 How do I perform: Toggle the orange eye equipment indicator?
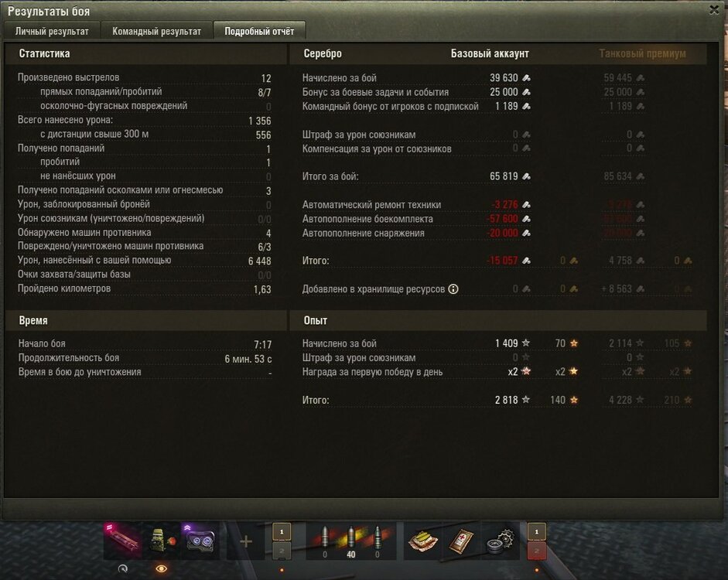161,569
